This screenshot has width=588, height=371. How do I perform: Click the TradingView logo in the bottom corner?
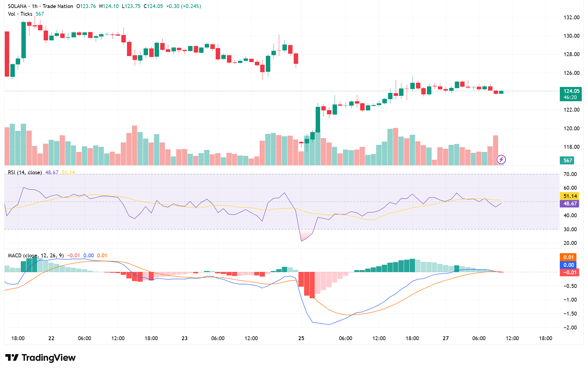coord(41,358)
